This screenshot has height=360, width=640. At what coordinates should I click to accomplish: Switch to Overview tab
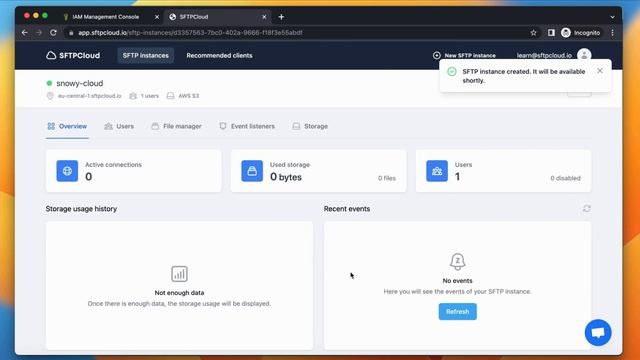[67, 126]
